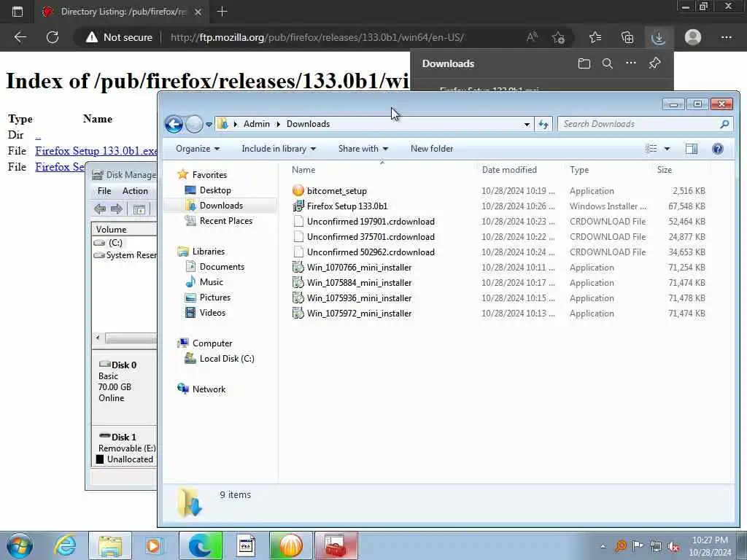Reload the Edge page
The height and width of the screenshot is (560, 747).
point(53,37)
